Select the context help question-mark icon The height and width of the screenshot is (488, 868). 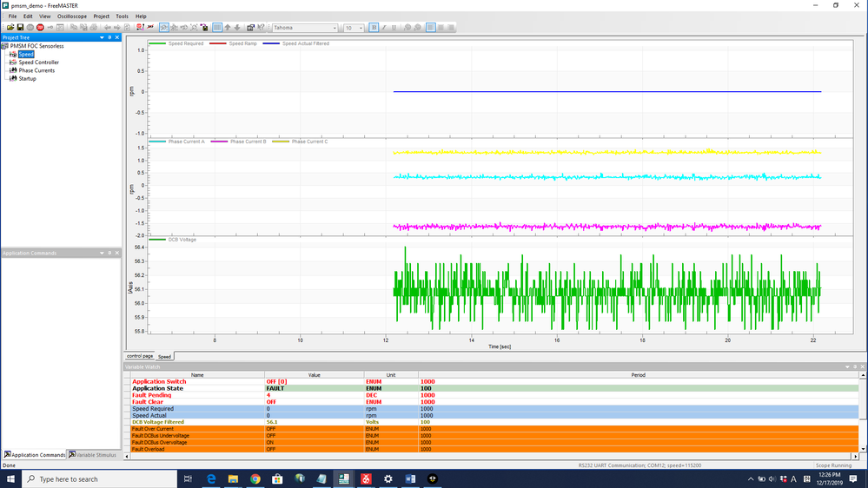[x=261, y=27]
